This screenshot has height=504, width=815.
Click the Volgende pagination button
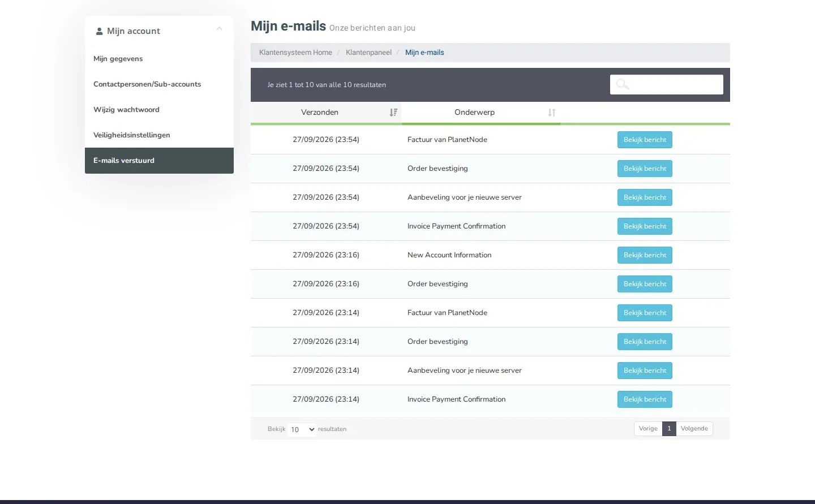click(x=694, y=429)
